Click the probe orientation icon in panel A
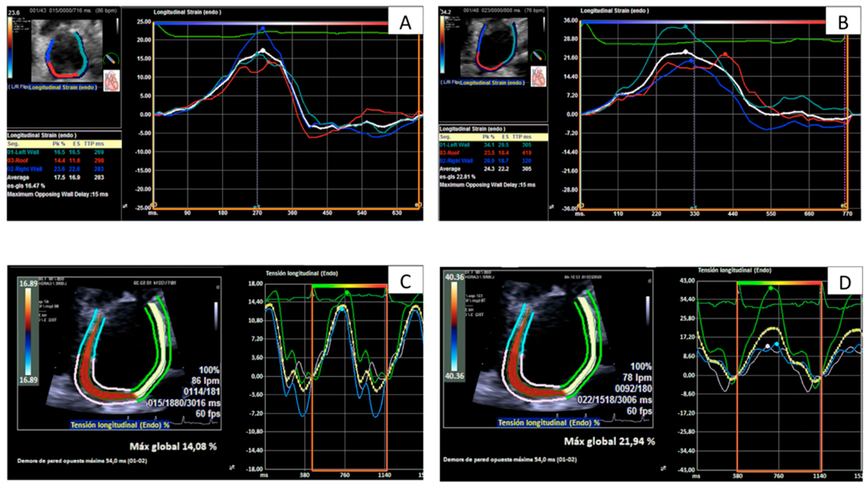The height and width of the screenshot is (487, 868). [111, 59]
